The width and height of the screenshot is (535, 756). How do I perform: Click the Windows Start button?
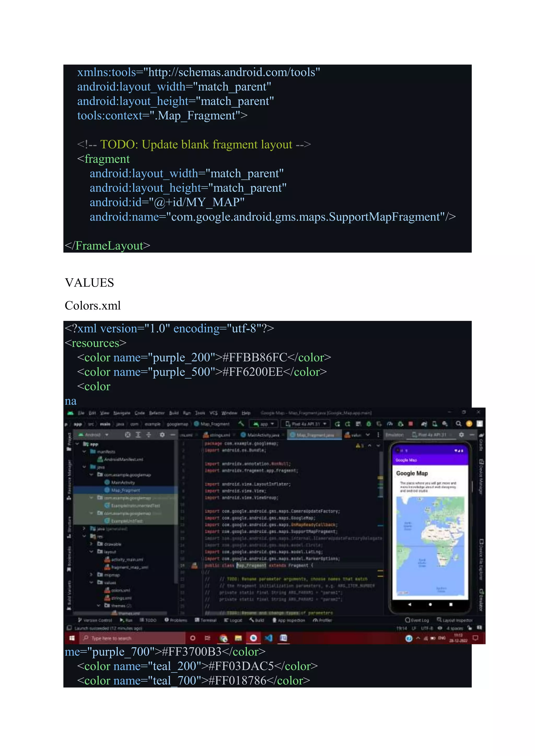(72, 638)
